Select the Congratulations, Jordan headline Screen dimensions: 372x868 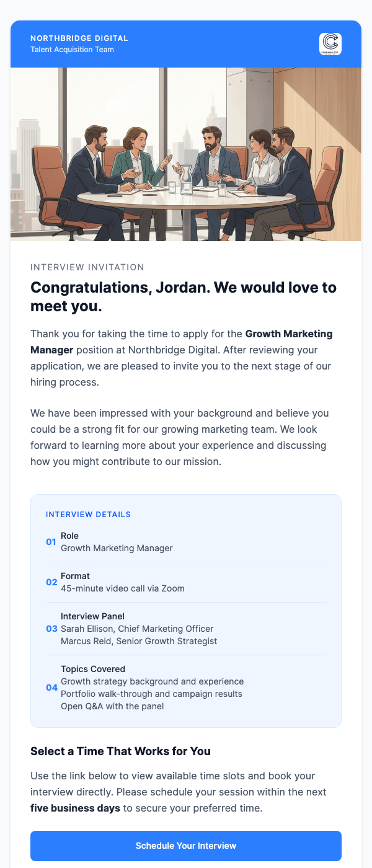184,296
